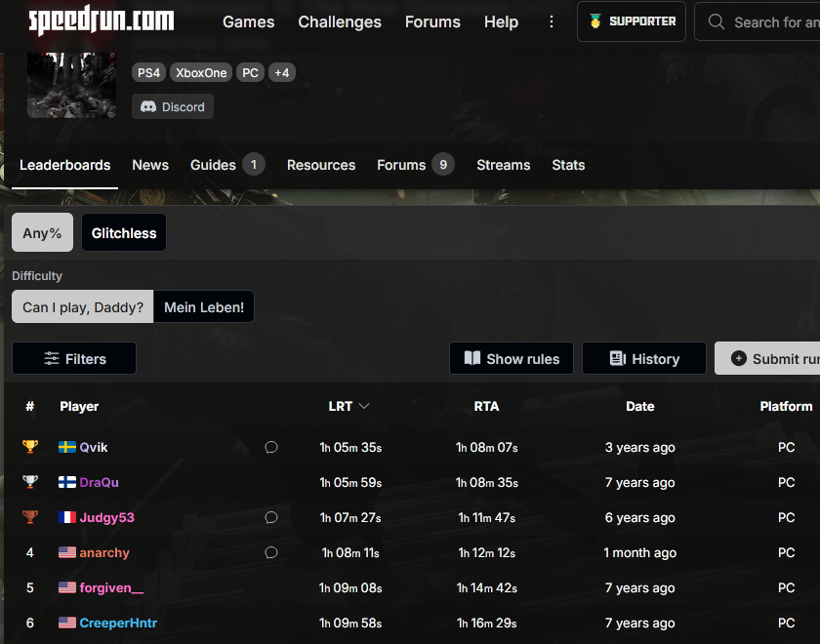Open anarchy's player profile

[x=104, y=552]
